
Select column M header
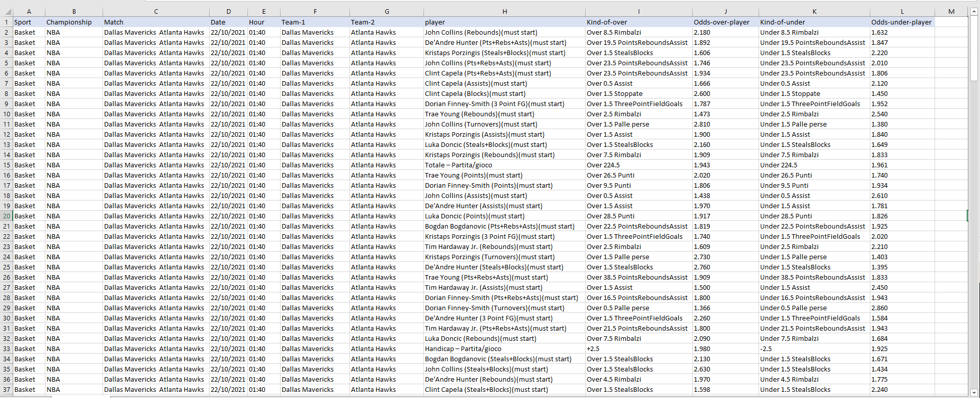pos(951,11)
